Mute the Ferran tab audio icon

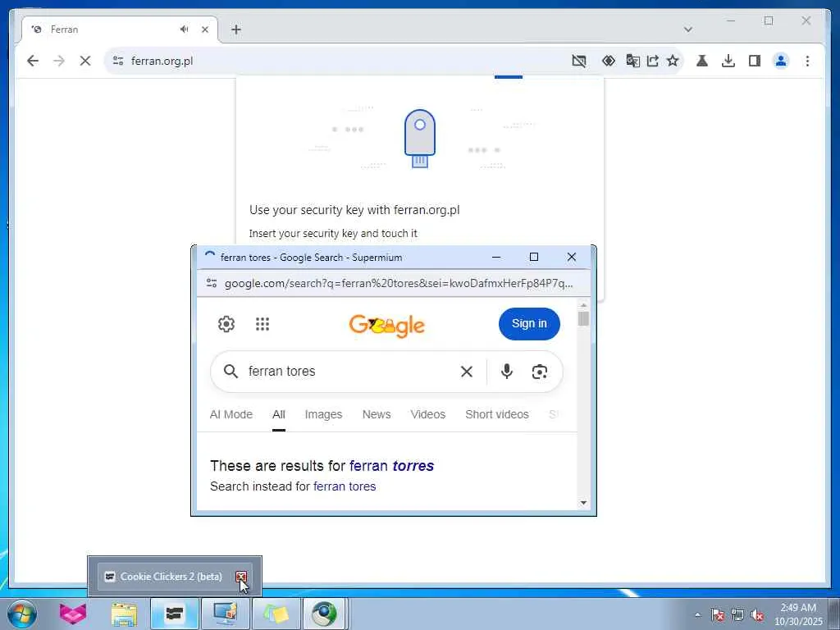coord(185,29)
